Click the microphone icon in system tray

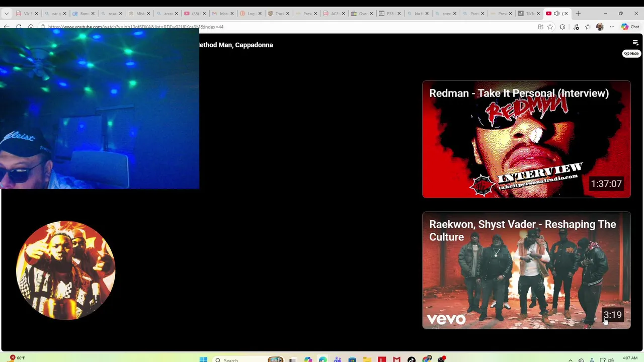[x=592, y=360]
